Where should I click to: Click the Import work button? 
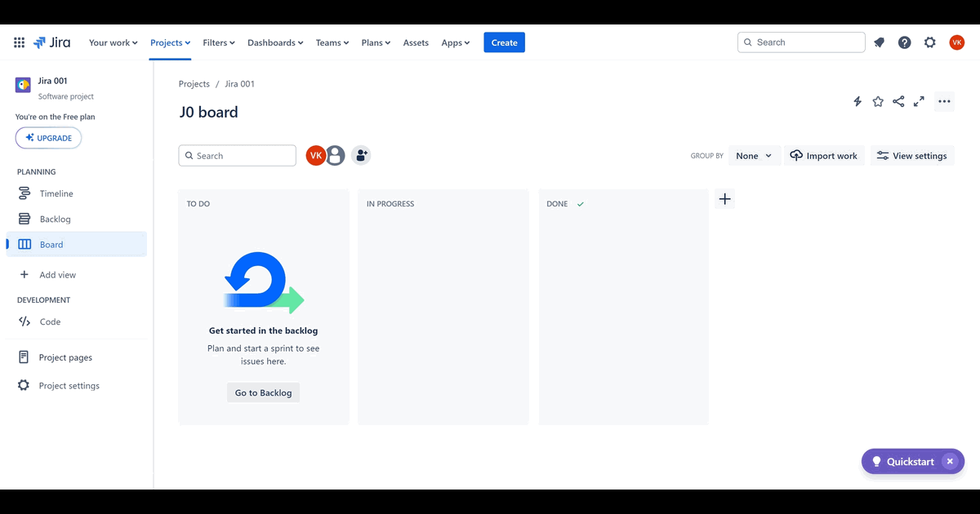(x=824, y=156)
